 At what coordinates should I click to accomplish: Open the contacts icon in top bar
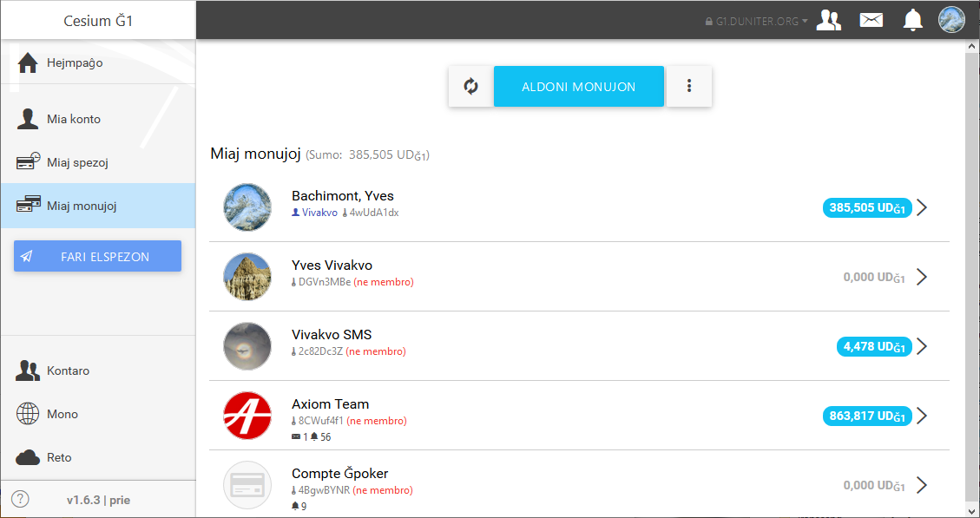click(x=829, y=21)
